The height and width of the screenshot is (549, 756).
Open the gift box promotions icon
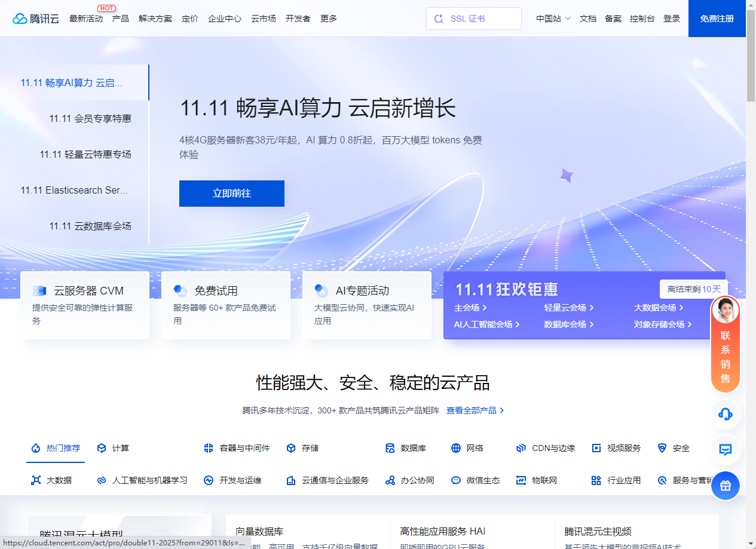point(725,486)
